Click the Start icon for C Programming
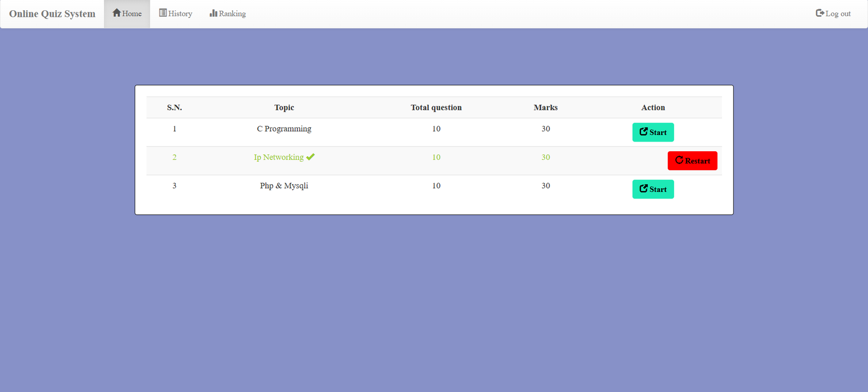The width and height of the screenshot is (868, 392). click(x=643, y=132)
